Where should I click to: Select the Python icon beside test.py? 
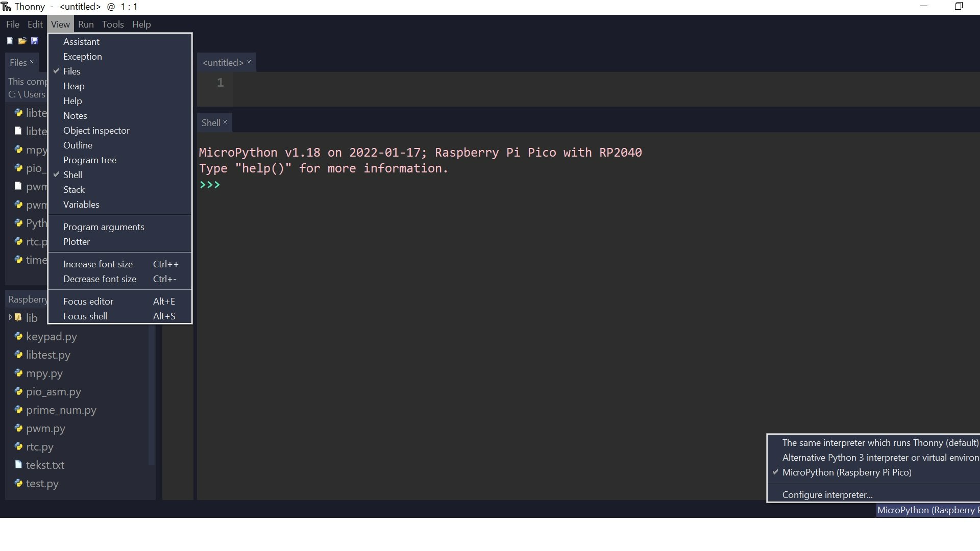18,483
